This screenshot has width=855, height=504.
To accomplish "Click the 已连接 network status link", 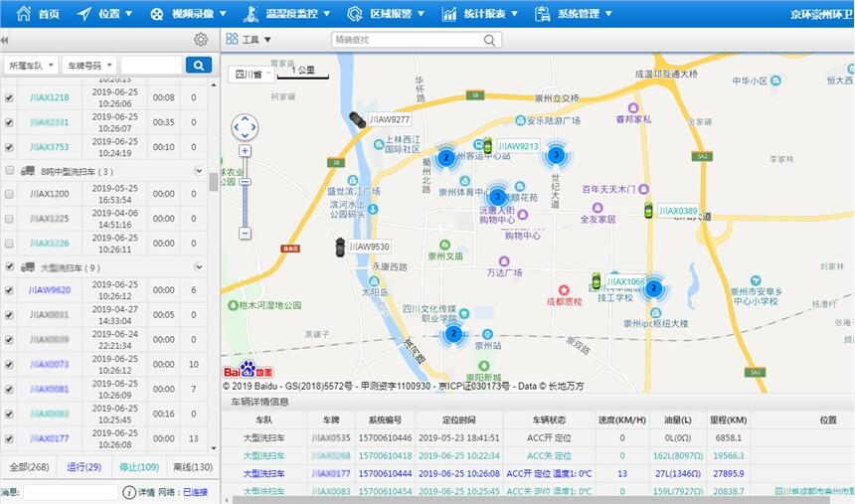I will point(196,492).
